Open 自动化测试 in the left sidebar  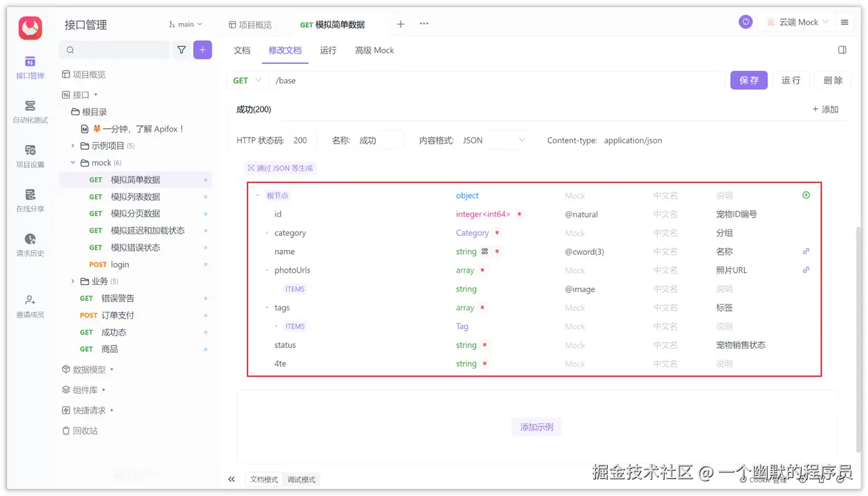pos(31,112)
